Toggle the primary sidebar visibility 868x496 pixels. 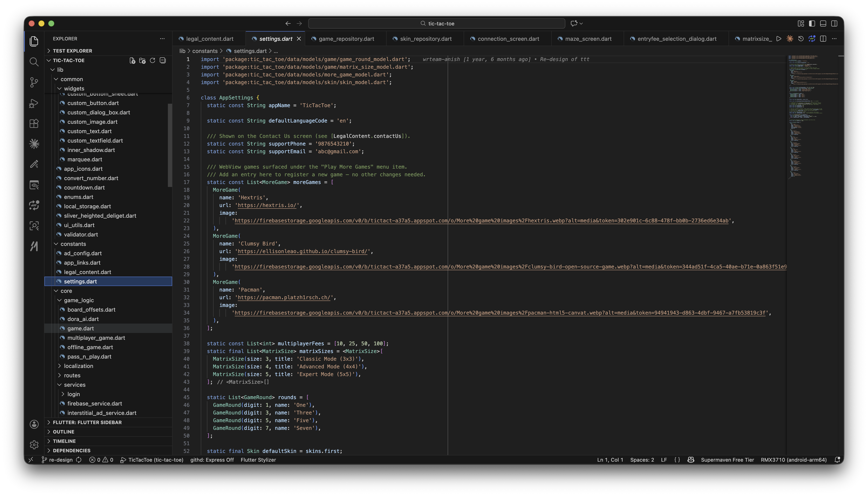(812, 23)
